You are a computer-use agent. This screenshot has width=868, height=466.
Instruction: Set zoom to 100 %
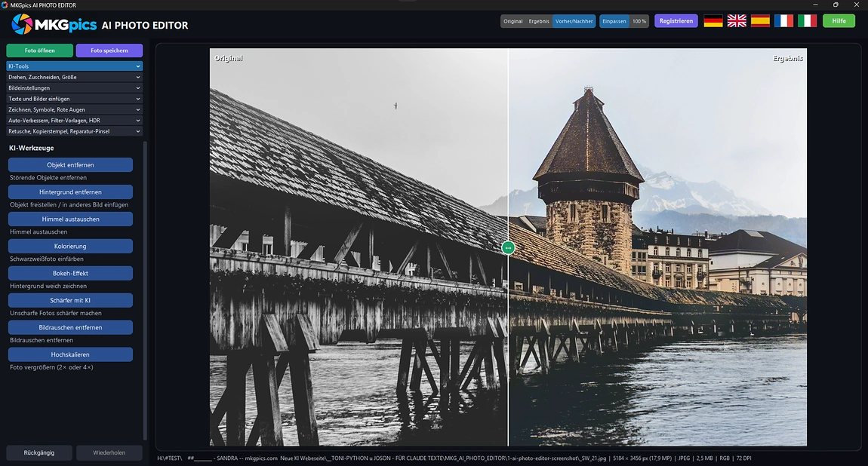click(639, 22)
